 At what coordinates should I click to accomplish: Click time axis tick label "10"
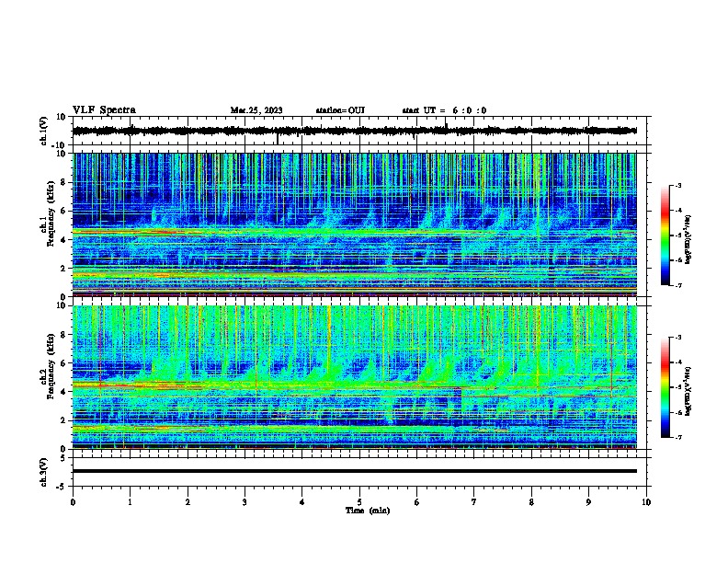click(x=646, y=502)
